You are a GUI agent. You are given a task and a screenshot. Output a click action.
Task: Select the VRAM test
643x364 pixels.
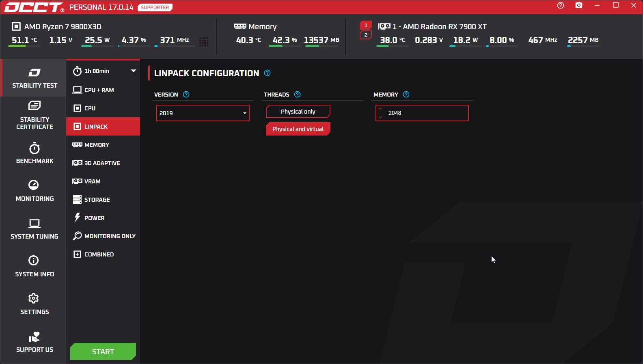(x=103, y=181)
